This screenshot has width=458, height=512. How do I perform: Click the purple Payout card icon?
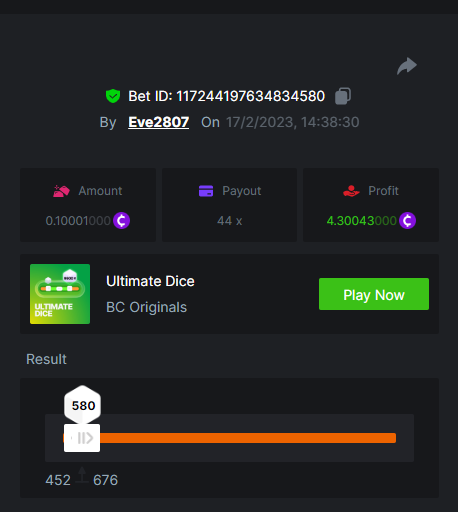coord(206,191)
